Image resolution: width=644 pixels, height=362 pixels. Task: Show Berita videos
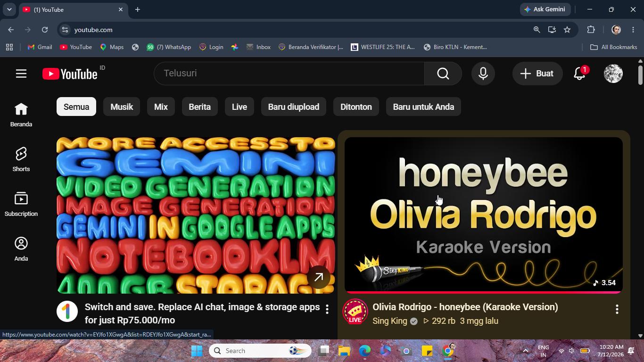199,107
